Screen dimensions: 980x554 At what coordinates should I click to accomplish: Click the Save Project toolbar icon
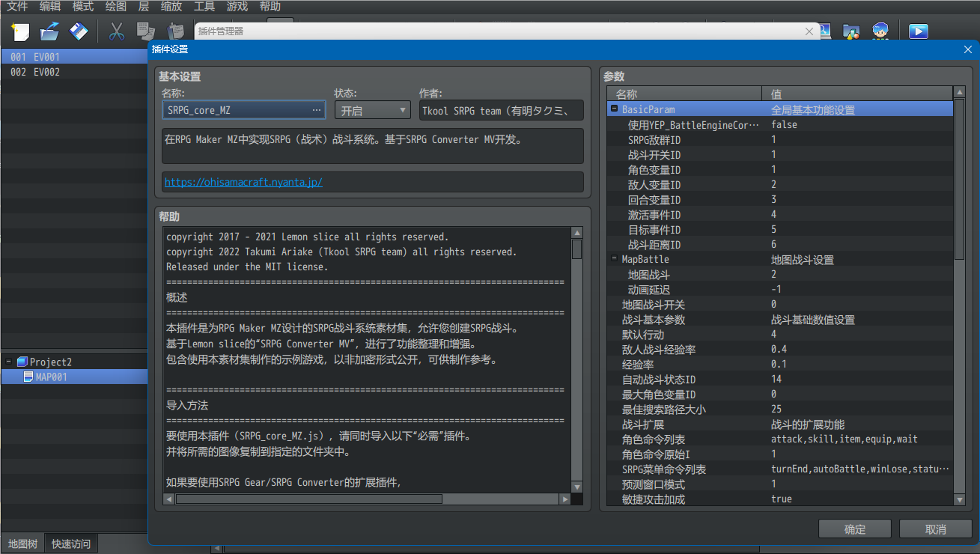79,31
